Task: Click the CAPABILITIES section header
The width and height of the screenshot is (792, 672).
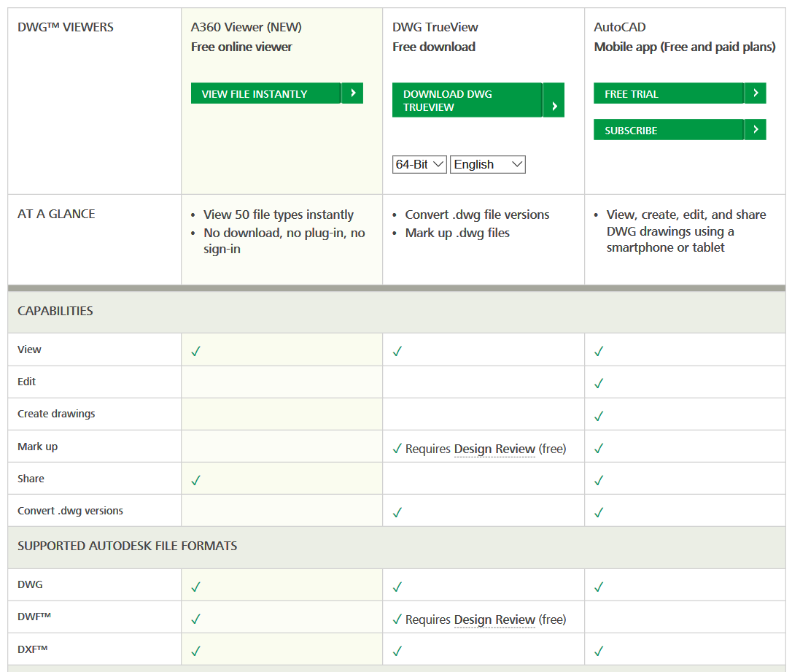Action: point(55,311)
